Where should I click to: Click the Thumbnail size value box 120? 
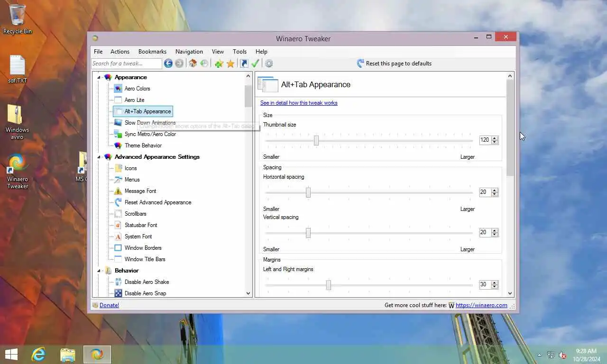[x=485, y=140]
